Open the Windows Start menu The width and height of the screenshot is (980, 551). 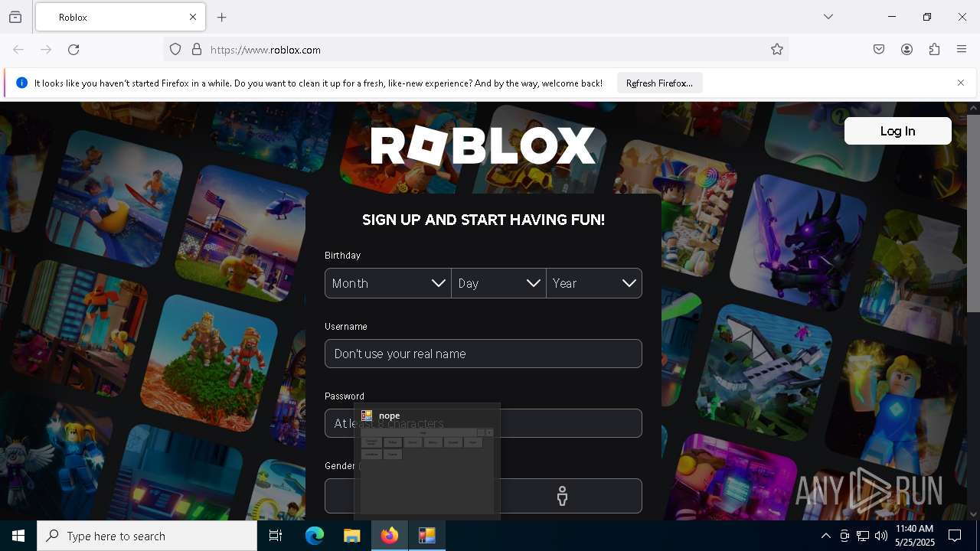point(18,536)
